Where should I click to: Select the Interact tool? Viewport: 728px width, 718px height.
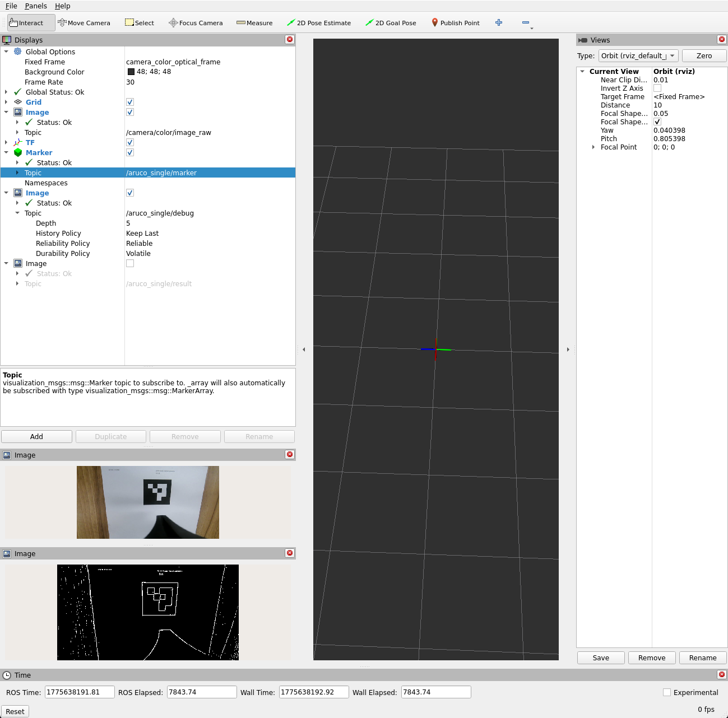[26, 23]
